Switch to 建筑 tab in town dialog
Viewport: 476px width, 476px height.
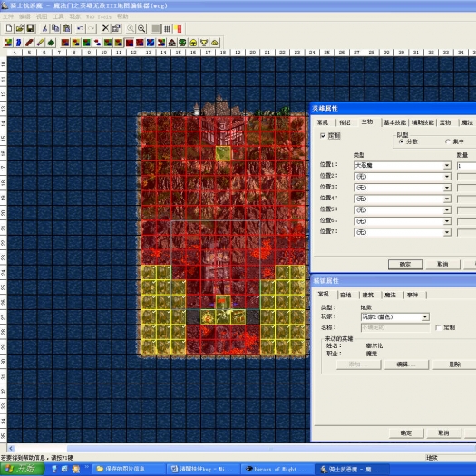click(368, 295)
